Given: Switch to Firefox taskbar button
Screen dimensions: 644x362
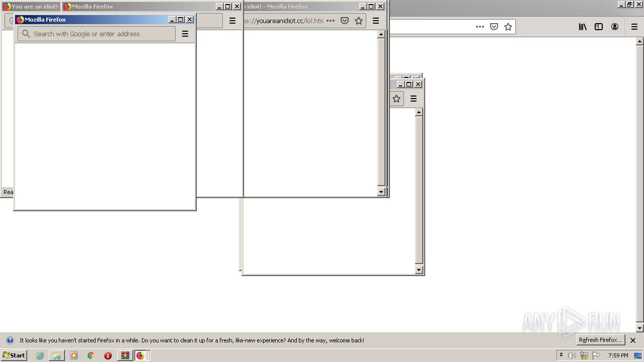Looking at the screenshot, I should tap(140, 355).
